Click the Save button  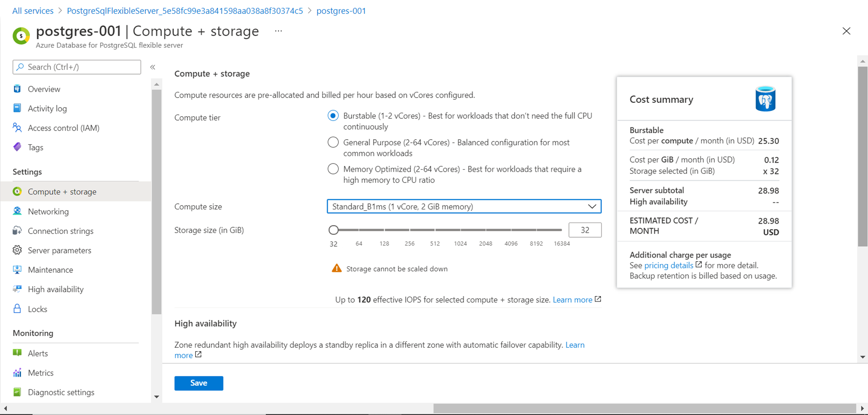coord(199,383)
